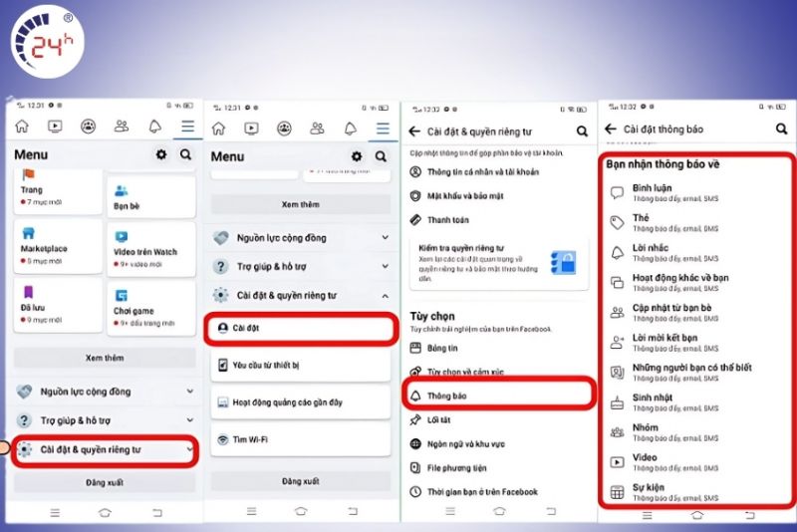Open Kiểm tra quyền riêng tư card
The image size is (797, 532).
[x=499, y=264]
